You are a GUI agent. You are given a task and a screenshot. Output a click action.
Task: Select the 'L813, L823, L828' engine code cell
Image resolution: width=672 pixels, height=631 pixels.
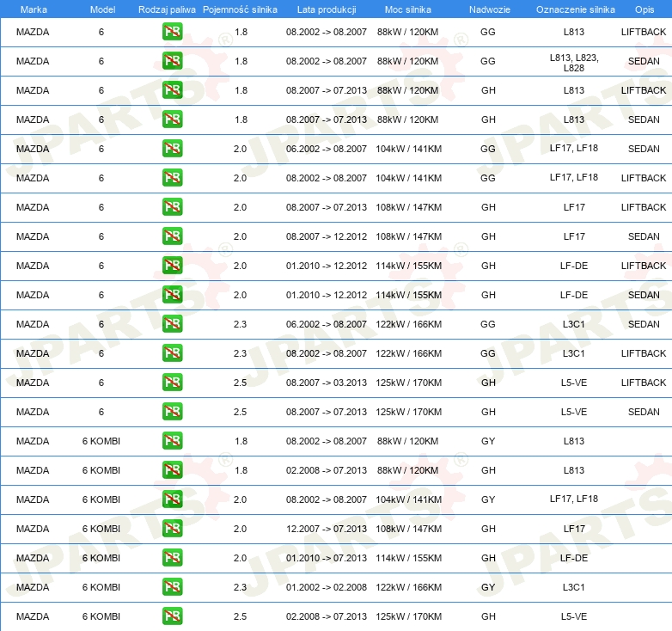click(574, 62)
